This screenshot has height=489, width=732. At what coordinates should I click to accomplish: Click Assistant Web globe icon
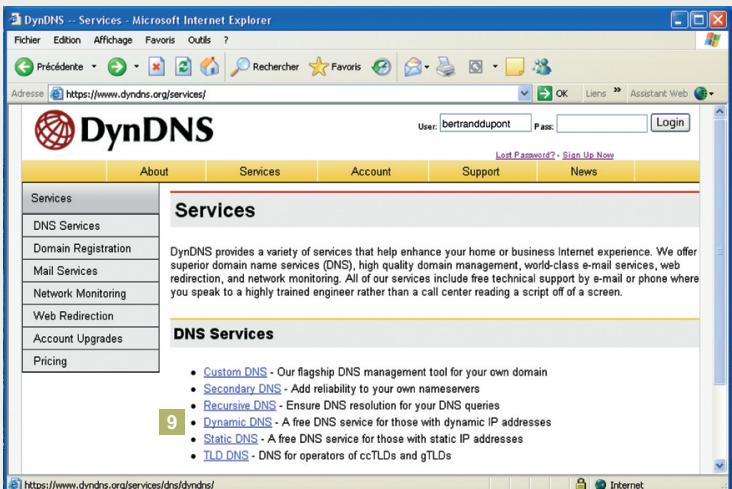coord(700,93)
